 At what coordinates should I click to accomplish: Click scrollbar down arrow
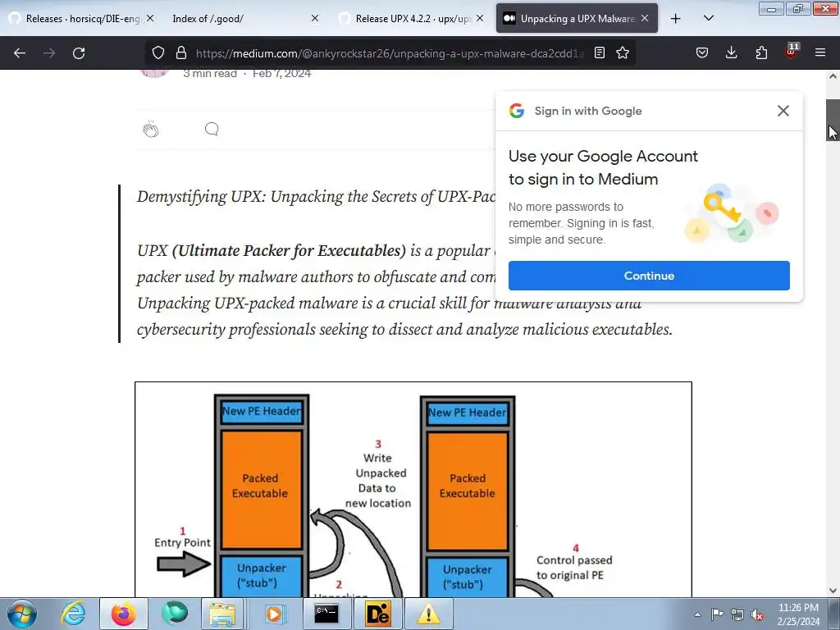pyautogui.click(x=833, y=591)
